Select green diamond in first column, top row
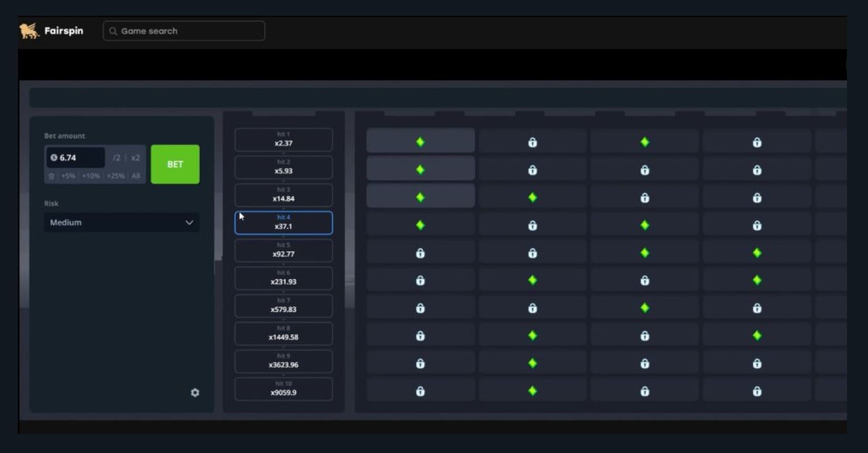Image resolution: width=868 pixels, height=453 pixels. pos(420,142)
